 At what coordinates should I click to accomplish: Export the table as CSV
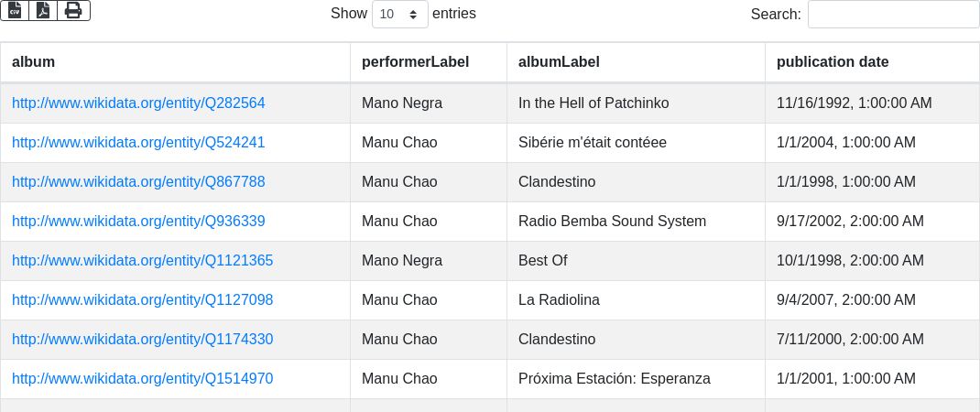tap(15, 10)
